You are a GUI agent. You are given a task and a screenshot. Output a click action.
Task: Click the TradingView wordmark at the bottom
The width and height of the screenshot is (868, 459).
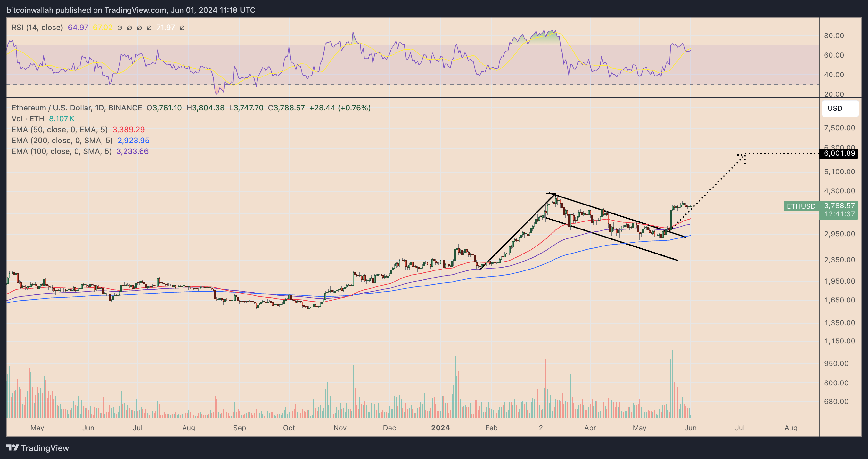click(x=45, y=448)
